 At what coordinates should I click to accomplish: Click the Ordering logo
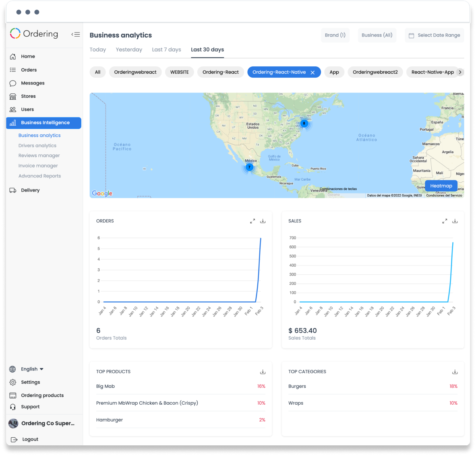point(34,34)
